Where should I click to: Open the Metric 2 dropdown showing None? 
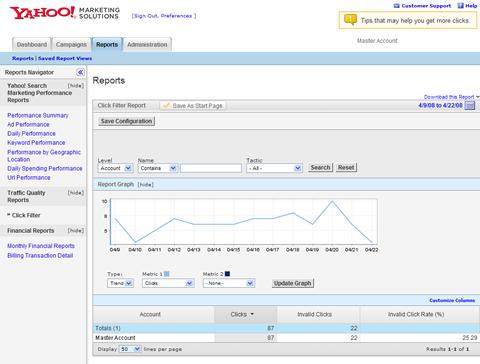229,283
